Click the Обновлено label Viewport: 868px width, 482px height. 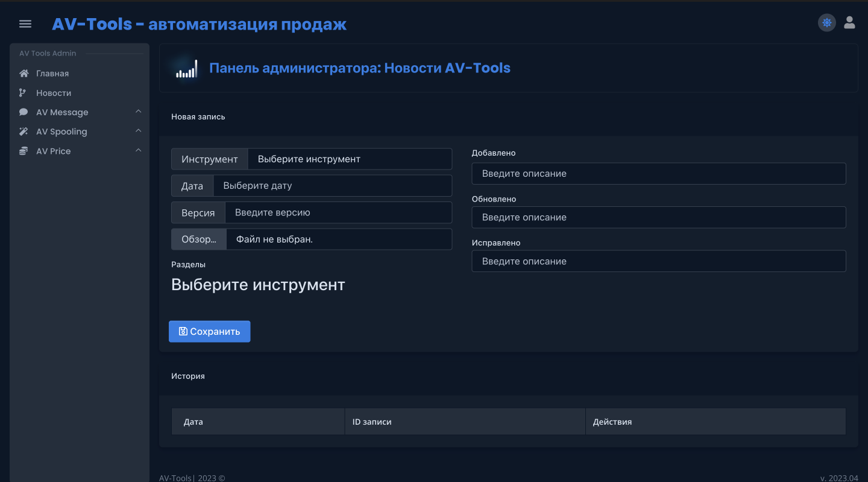[494, 199]
